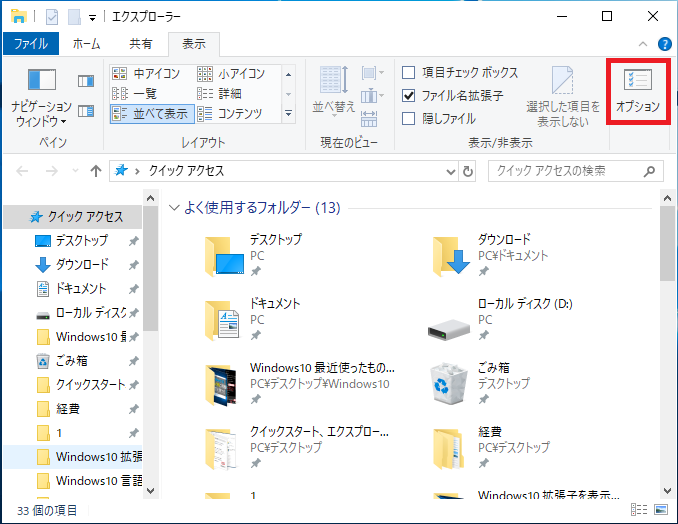The height and width of the screenshot is (524, 678).
Task: Collapse the ribbon with the chevron
Action: click(x=643, y=44)
